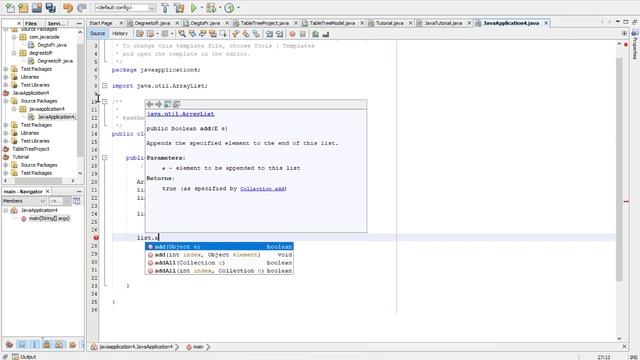Screen dimensions: 640x360
Task: Click the New Project toolbar icon
Action: [23, 7]
